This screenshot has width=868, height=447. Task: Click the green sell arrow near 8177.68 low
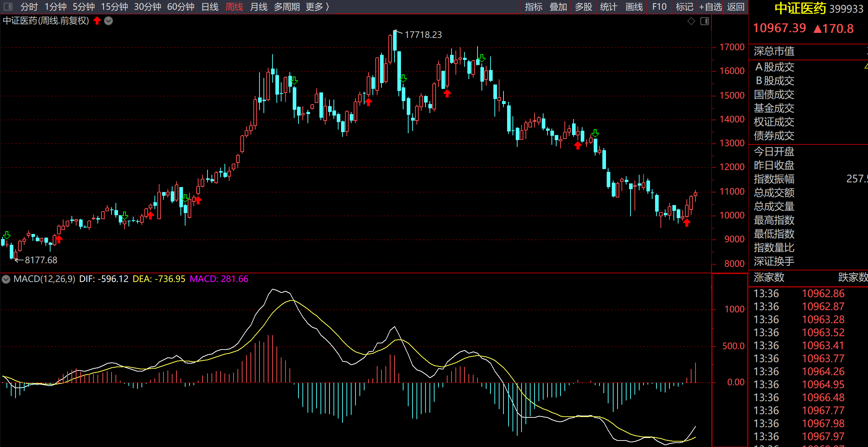[x=7, y=235]
